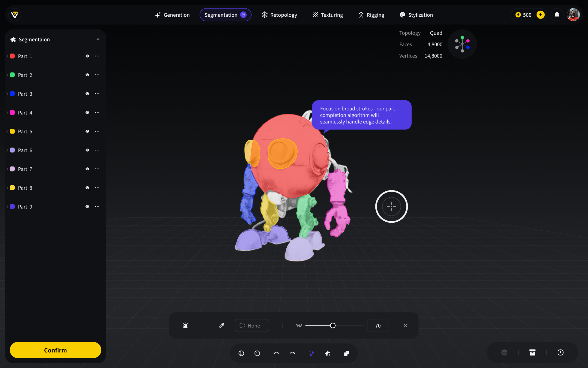This screenshot has height=368, width=588.
Task: Click the add-part puzzle icon
Action: (327, 353)
